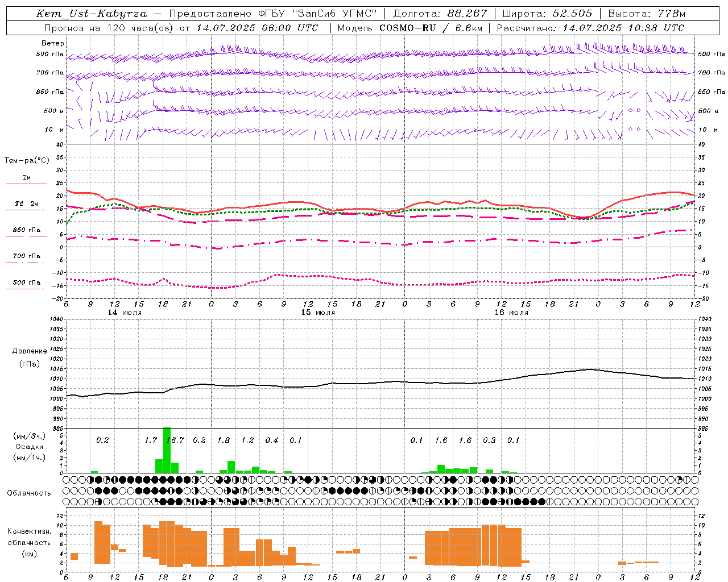Select the text Предоставлено ФГБУ "ЗапСиб УГМС"
The height and width of the screenshot is (582, 728).
pyautogui.click(x=273, y=14)
